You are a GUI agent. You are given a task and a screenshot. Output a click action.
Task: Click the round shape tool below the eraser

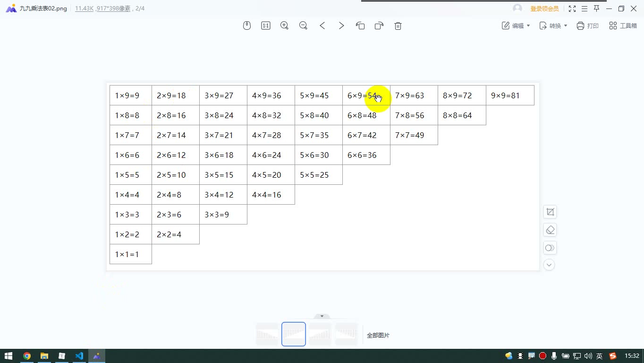click(x=550, y=248)
